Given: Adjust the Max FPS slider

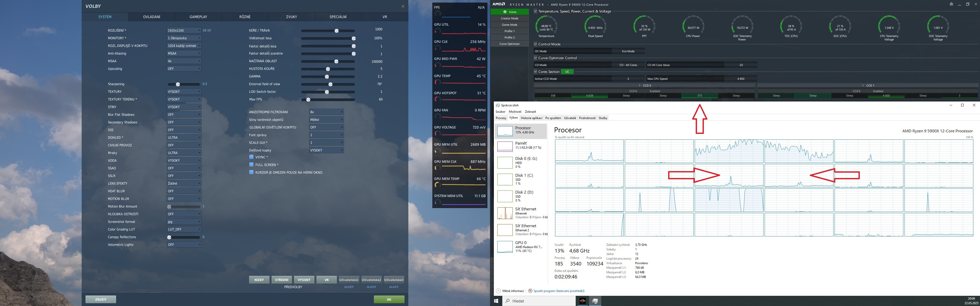Looking at the screenshot, I should pos(328,100).
